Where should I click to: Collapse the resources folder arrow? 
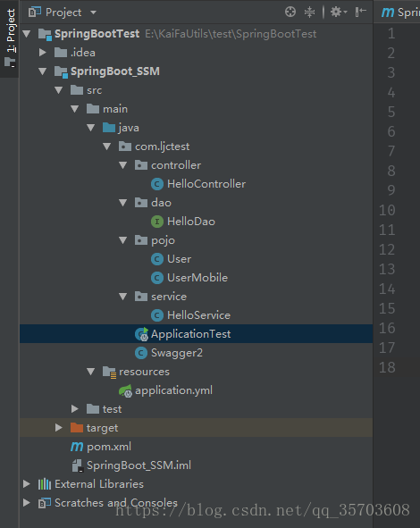tap(91, 372)
